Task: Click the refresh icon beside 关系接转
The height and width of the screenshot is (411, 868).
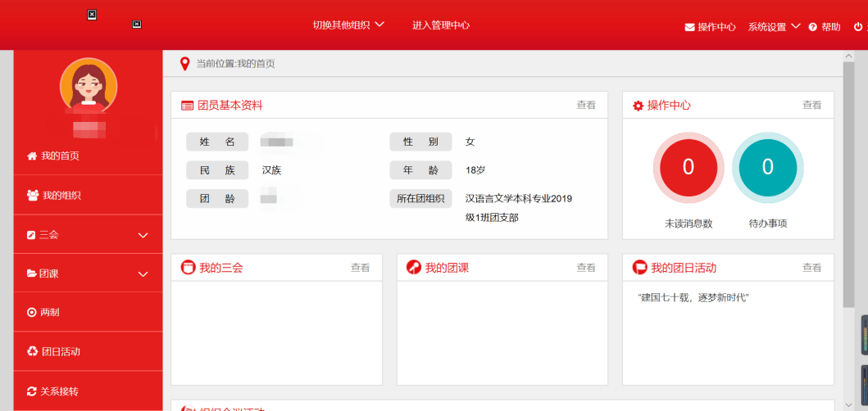Action: [x=31, y=391]
